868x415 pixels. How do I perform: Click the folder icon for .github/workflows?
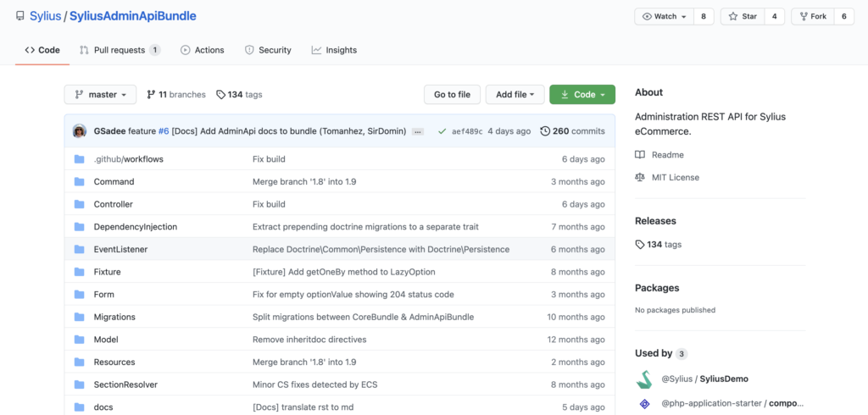[x=79, y=159]
